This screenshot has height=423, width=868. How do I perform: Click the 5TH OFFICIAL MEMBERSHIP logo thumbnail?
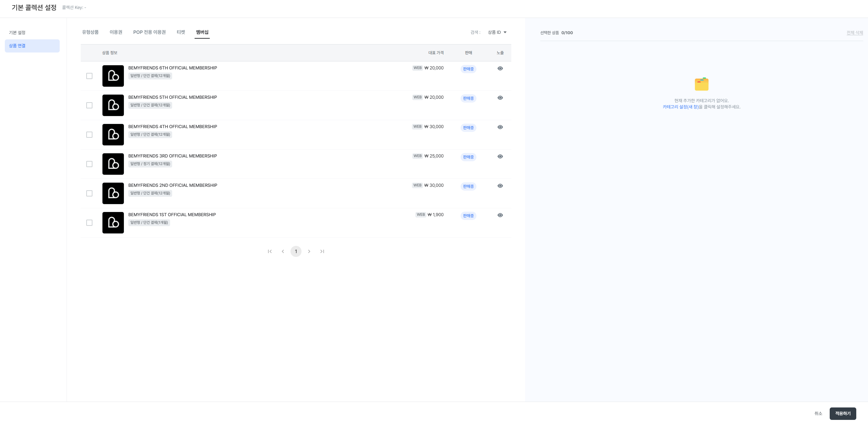click(113, 105)
